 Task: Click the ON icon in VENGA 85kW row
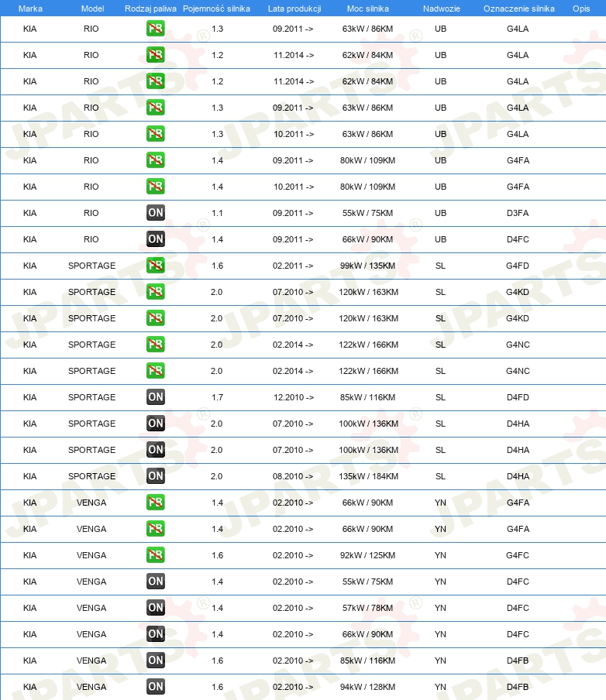coord(156,661)
